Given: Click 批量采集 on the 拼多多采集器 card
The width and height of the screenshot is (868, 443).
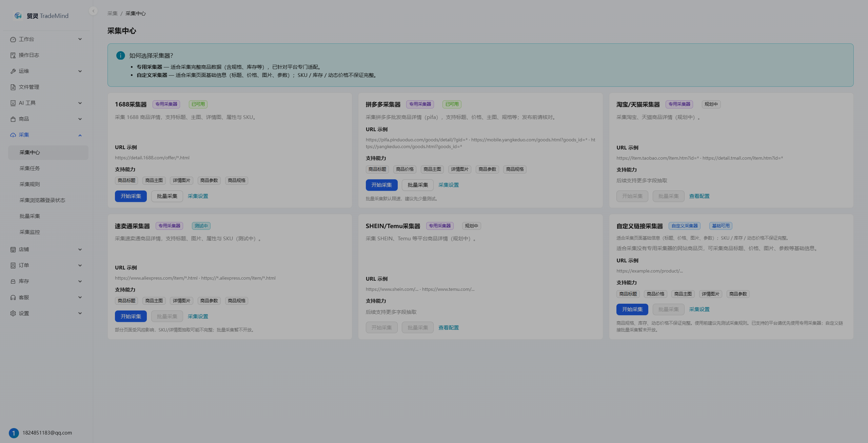Looking at the screenshot, I should point(418,185).
